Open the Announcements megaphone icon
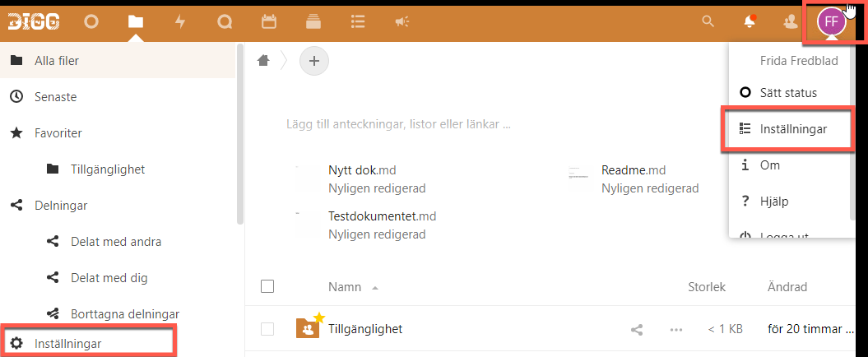 click(x=402, y=21)
